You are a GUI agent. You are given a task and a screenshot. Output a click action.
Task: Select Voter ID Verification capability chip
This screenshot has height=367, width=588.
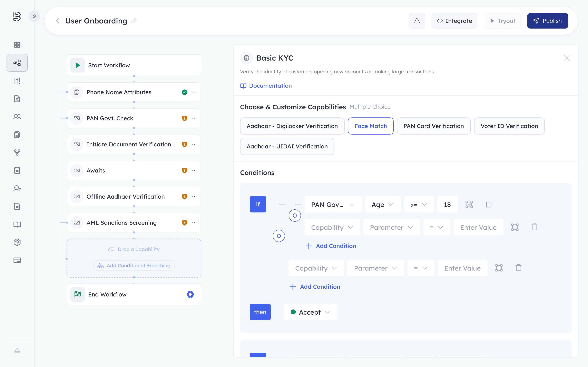click(509, 126)
